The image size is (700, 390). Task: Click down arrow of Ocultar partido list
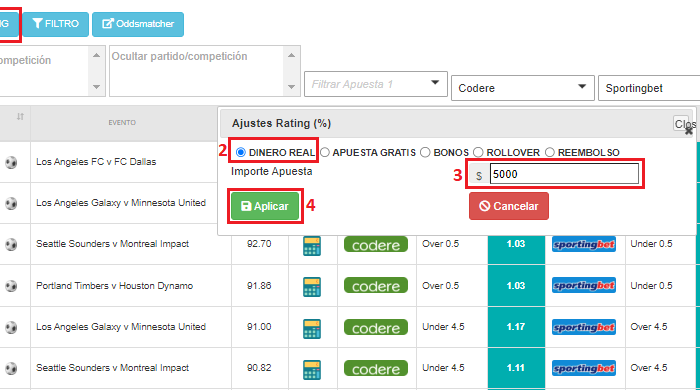[x=292, y=87]
